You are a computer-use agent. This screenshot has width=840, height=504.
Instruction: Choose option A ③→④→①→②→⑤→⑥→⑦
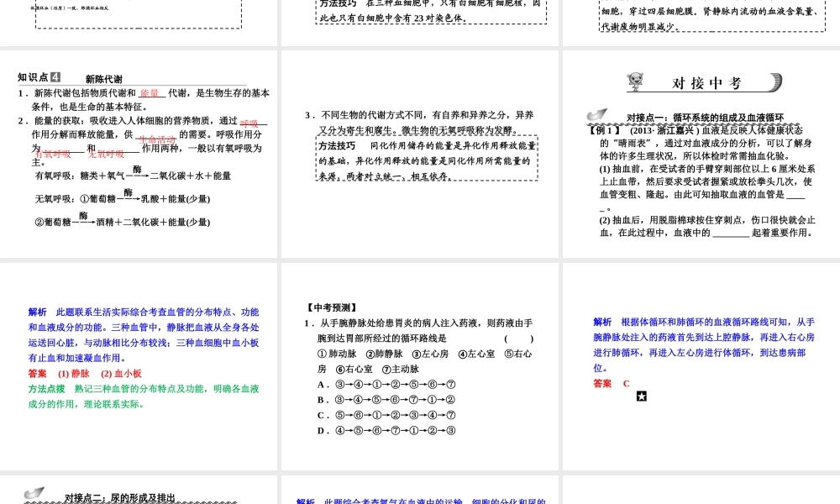coord(386,384)
